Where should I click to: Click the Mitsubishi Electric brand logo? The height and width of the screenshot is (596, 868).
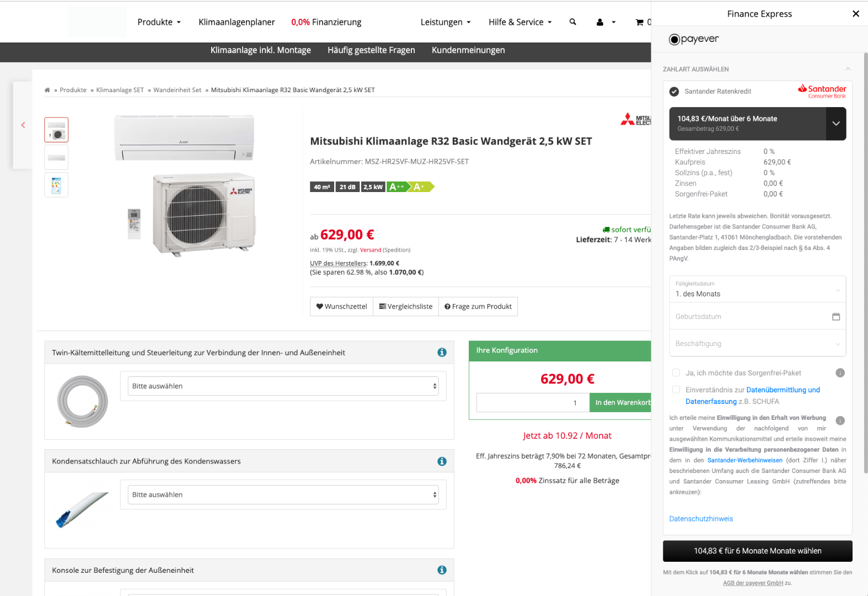635,119
